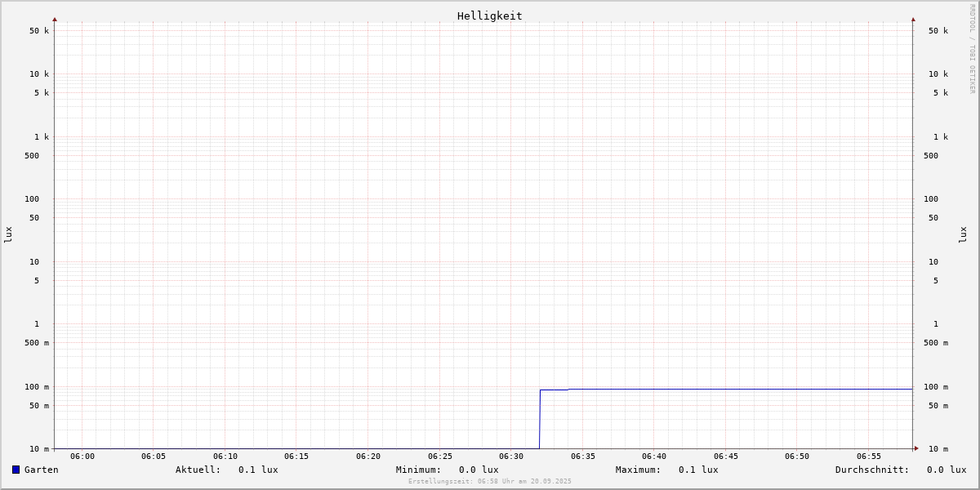
Task: Click the left axis '50 k' label
Action: 39,31
